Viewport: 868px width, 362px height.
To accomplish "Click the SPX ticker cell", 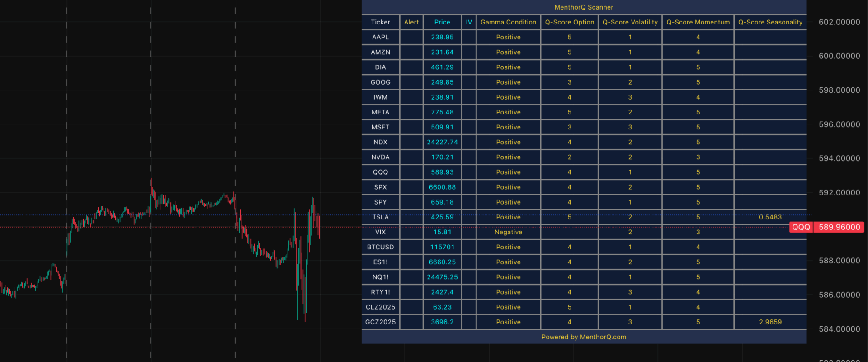I will coord(380,187).
